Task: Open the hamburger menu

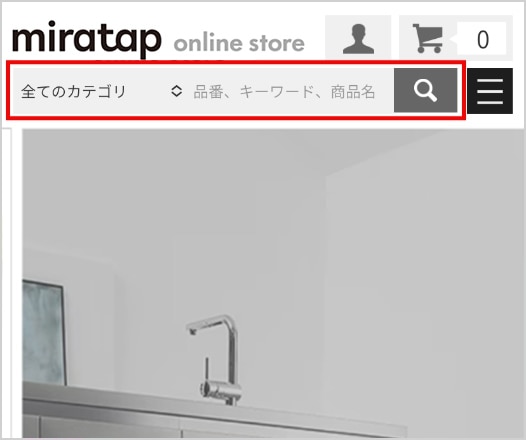Action: (x=490, y=91)
